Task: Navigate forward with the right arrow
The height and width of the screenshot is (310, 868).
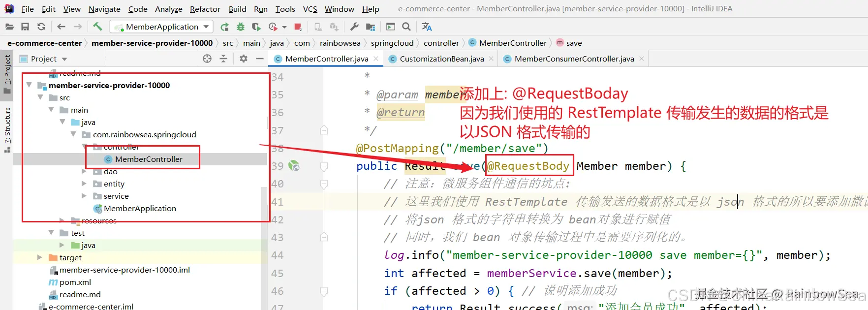Action: tap(78, 27)
